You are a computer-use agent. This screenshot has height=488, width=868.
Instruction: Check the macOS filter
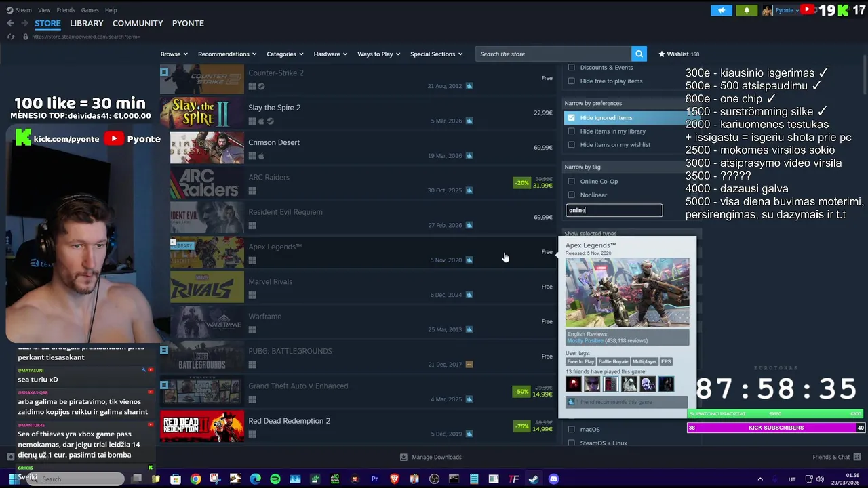click(571, 429)
